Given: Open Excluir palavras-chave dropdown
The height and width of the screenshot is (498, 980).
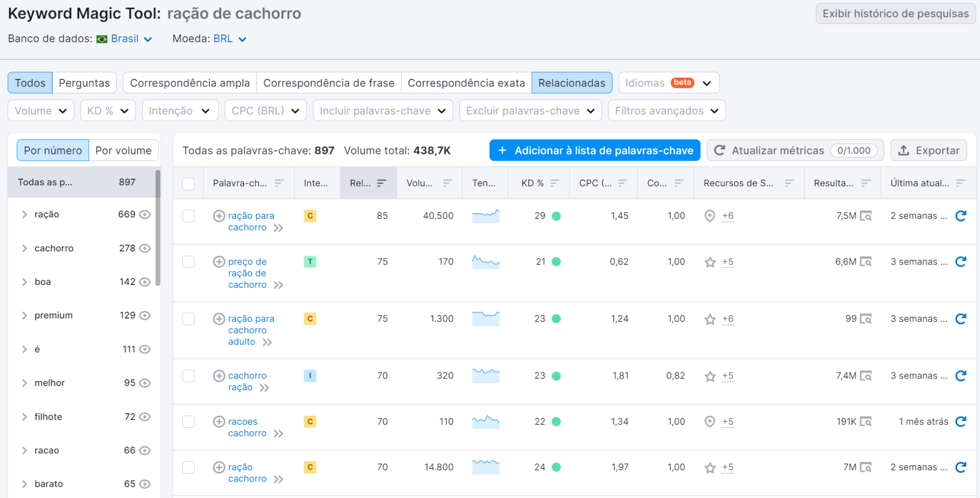Looking at the screenshot, I should click(530, 111).
